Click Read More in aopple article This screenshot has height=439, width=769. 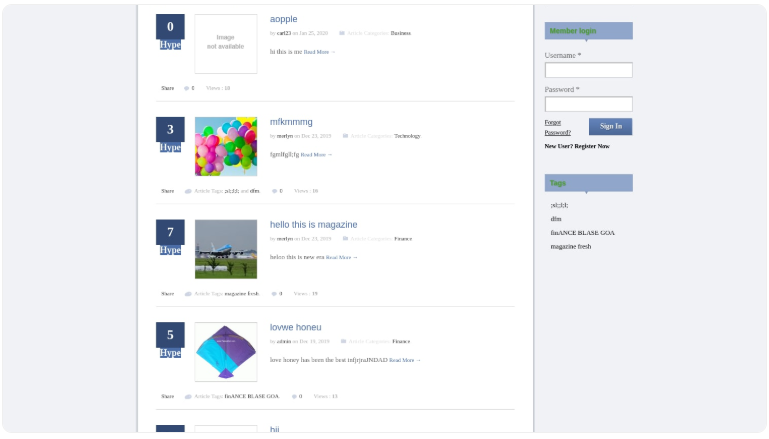319,52
